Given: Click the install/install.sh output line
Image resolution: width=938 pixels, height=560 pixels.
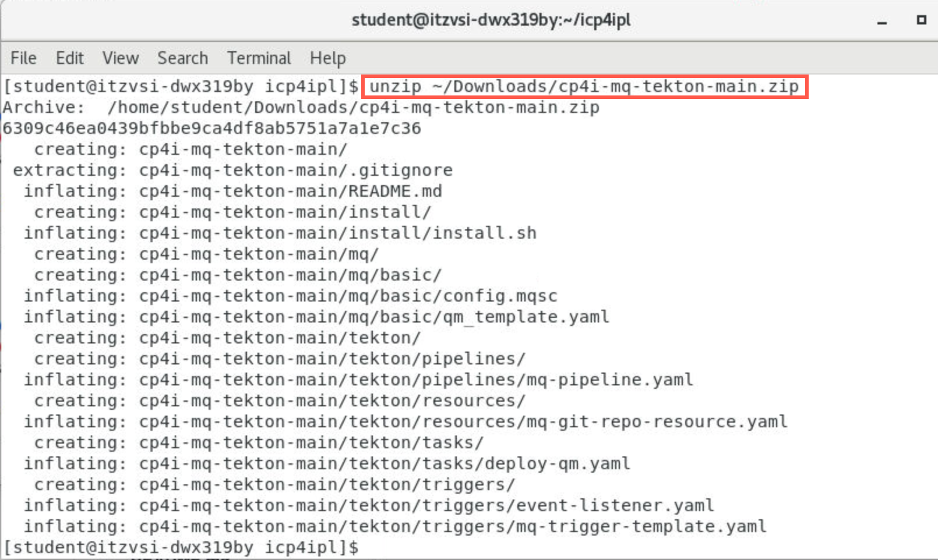Looking at the screenshot, I should point(280,233).
